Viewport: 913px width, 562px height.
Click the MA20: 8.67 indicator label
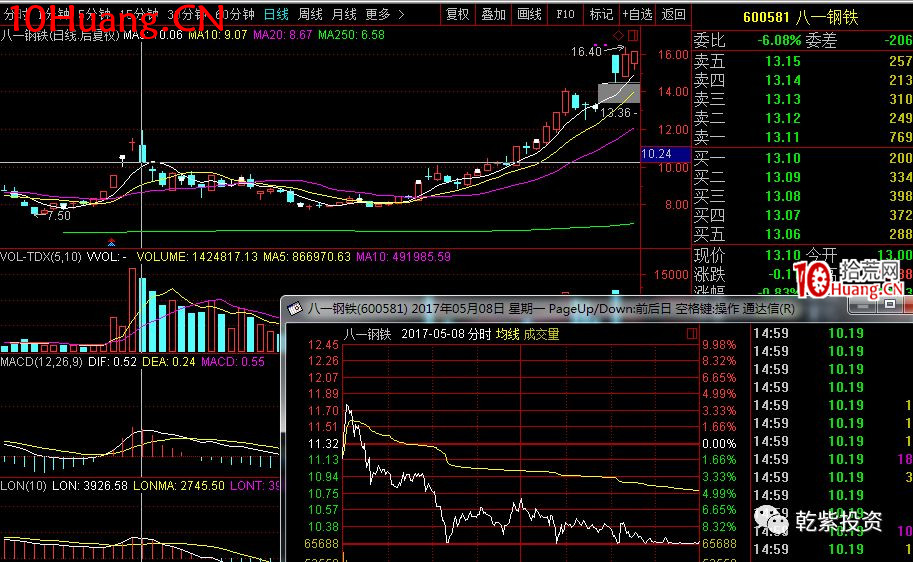(x=282, y=35)
